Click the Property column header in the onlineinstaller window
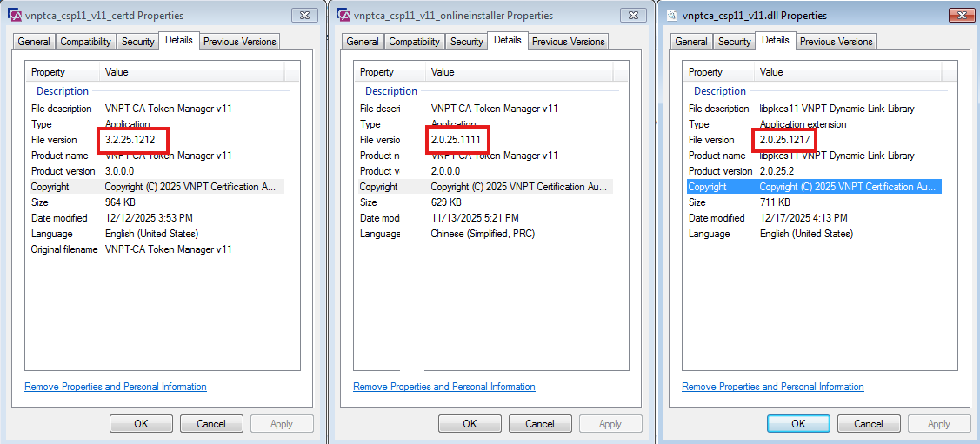Screen dimensions: 980x444 click(x=390, y=72)
